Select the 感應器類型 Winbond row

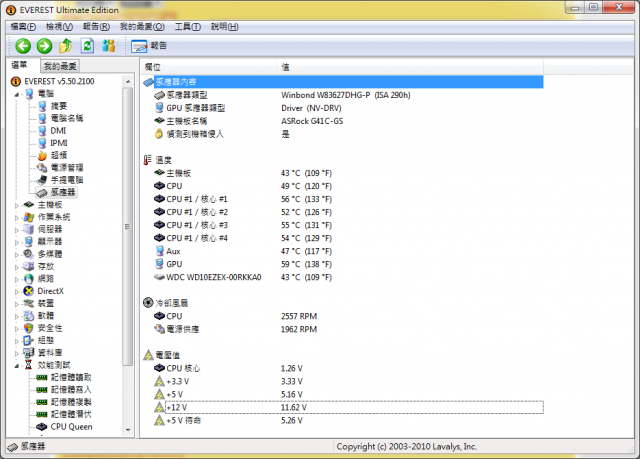[343, 95]
